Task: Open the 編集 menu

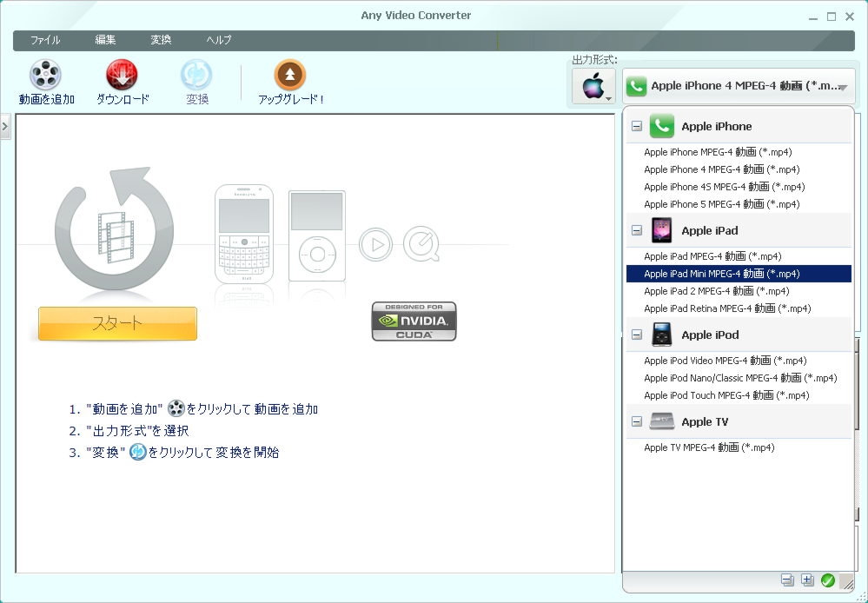Action: point(105,40)
